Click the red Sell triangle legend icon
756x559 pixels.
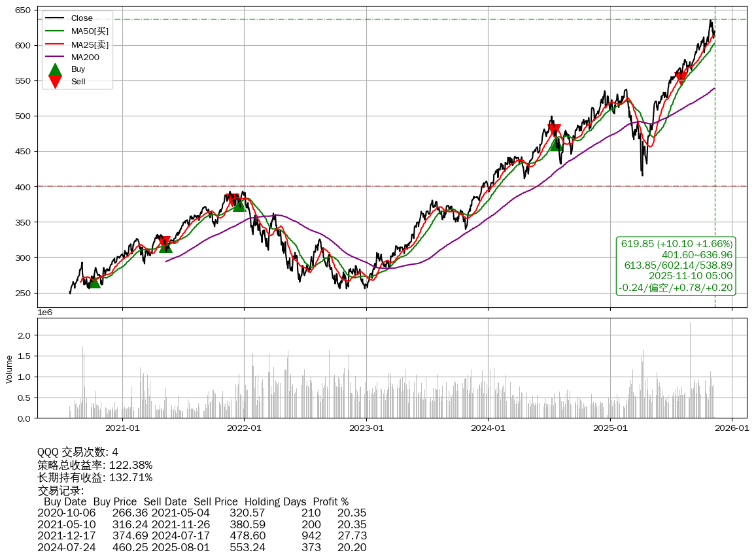56,82
